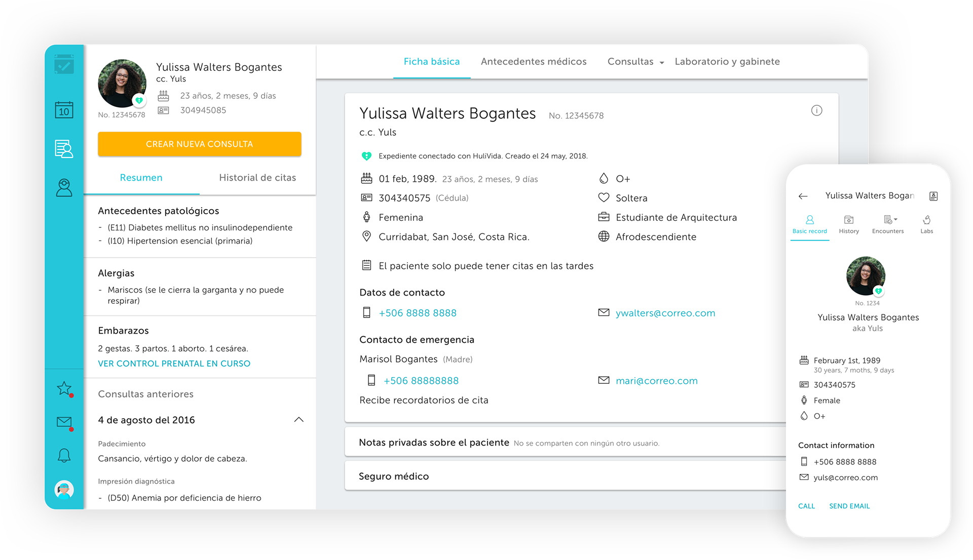Screen dimensions: 973x560
Task: Click the envelope icon beside ywalters@correo.com
Action: (604, 312)
